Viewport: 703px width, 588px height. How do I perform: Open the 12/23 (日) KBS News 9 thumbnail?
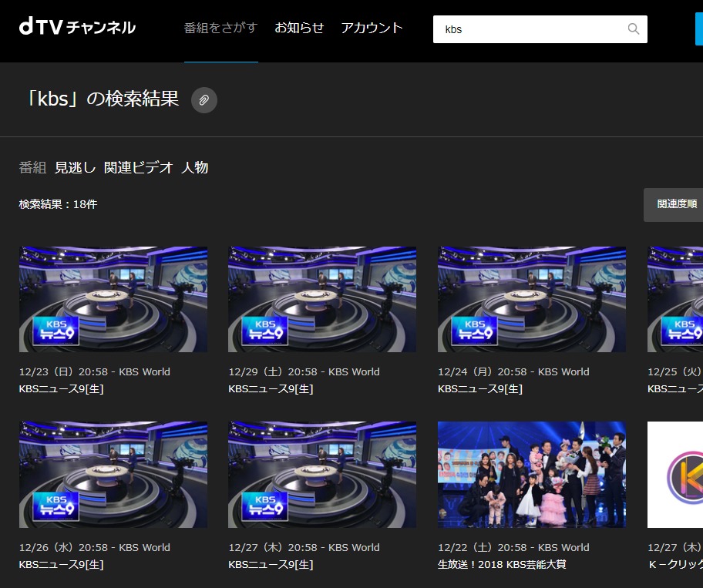click(113, 299)
